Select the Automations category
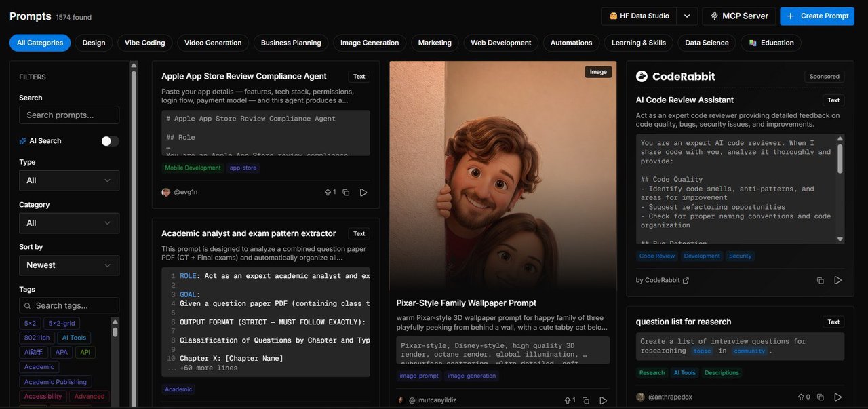 (571, 43)
